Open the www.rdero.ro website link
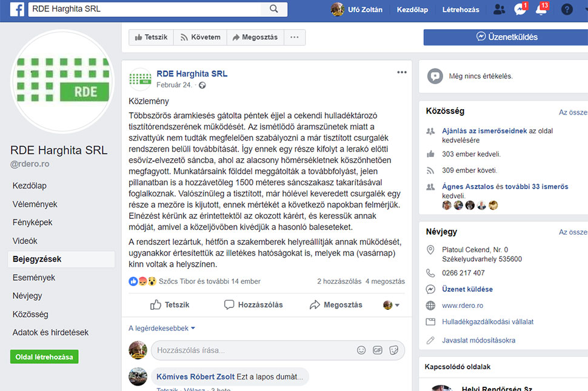Image resolution: width=588 pixels, height=391 pixels. (x=462, y=306)
